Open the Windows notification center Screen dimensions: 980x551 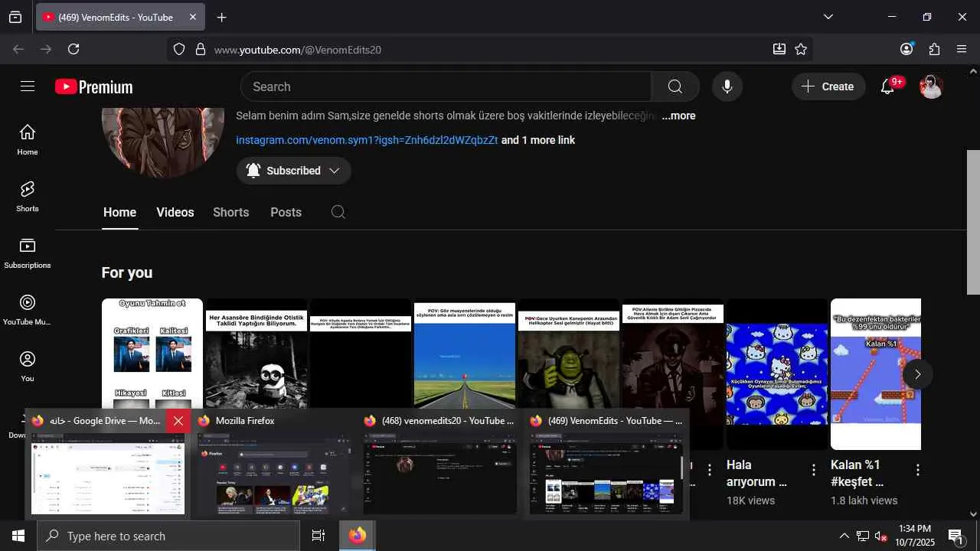955,536
